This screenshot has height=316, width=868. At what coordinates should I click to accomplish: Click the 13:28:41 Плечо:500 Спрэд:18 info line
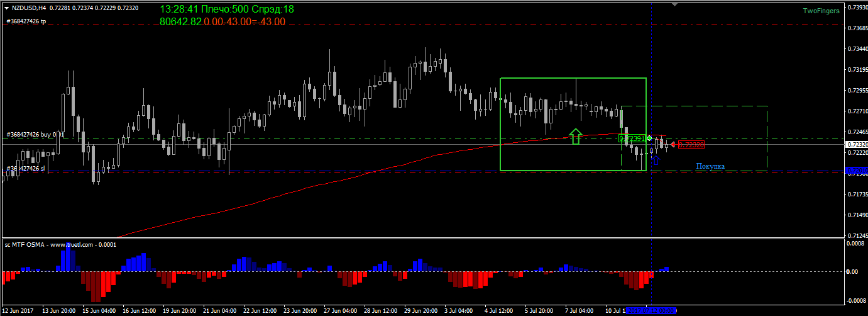pos(227,9)
